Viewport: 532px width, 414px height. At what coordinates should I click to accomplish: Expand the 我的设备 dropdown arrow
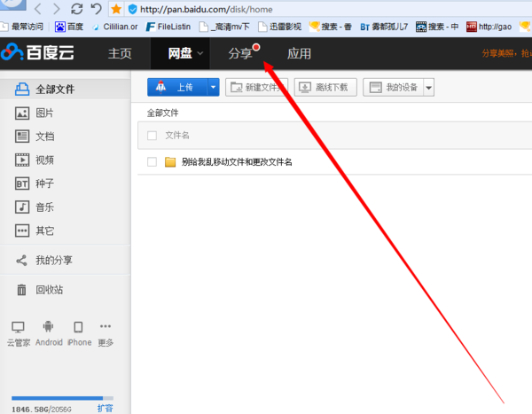(x=429, y=88)
